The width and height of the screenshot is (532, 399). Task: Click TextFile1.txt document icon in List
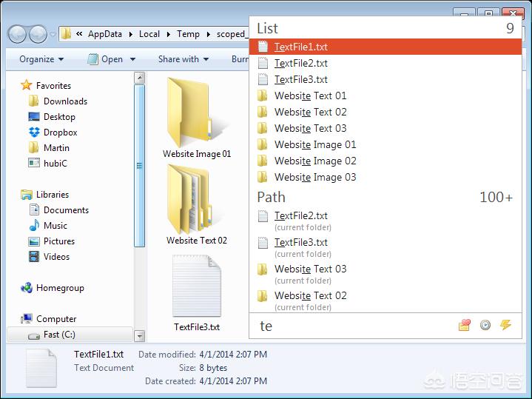[263, 47]
